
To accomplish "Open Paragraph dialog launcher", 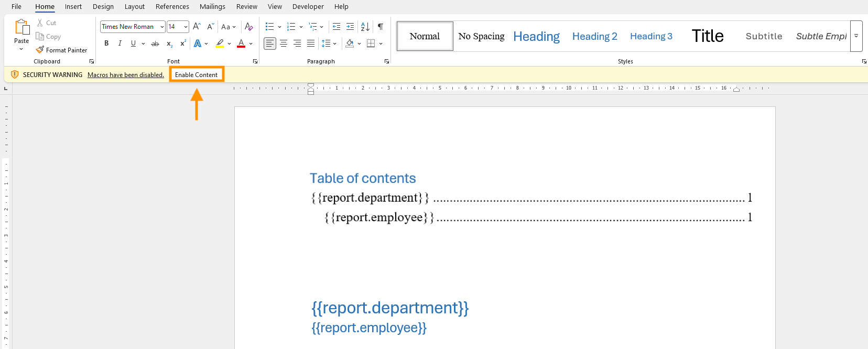I will tap(387, 61).
